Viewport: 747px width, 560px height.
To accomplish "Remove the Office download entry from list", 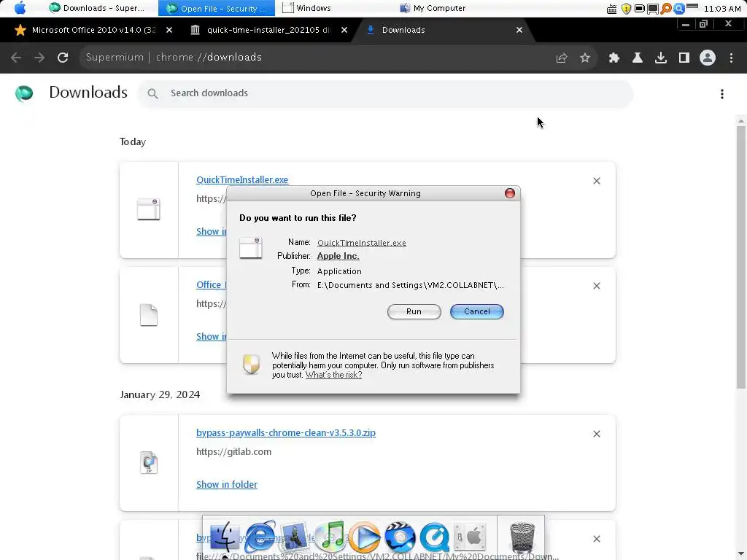I will click(x=597, y=286).
